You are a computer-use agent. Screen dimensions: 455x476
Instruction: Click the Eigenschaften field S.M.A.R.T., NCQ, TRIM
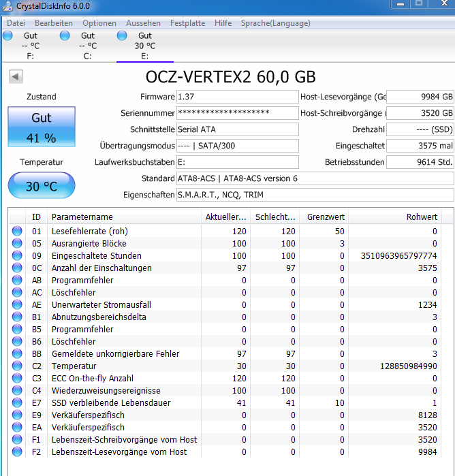315,195
